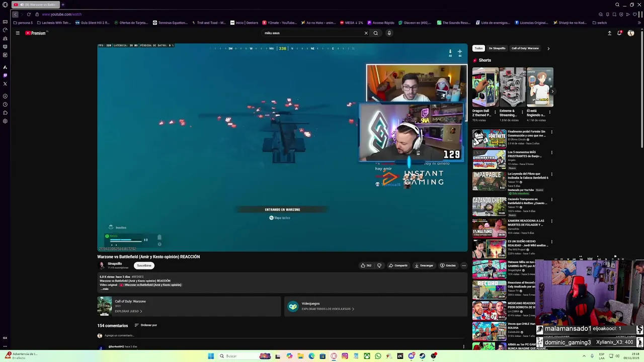Open browser sidebar Twitch icon

(5, 75)
